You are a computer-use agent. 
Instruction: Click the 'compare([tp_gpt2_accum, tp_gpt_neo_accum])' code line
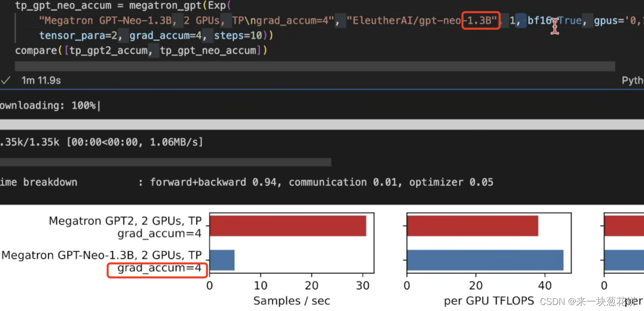click(141, 51)
